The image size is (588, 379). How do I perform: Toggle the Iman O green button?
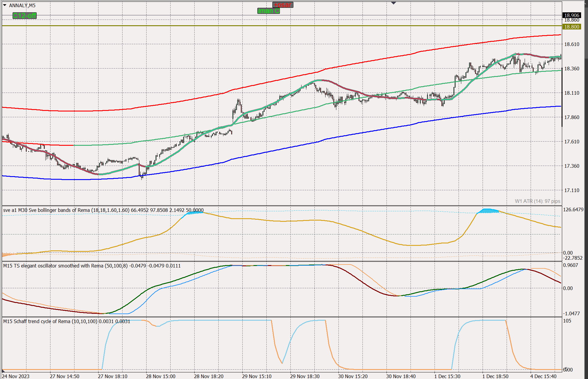pyautogui.click(x=268, y=11)
